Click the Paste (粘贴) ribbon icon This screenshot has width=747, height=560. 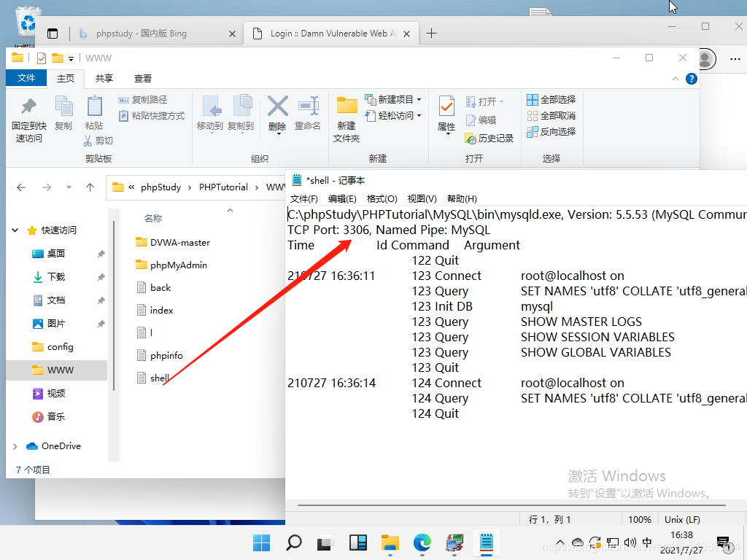point(94,106)
